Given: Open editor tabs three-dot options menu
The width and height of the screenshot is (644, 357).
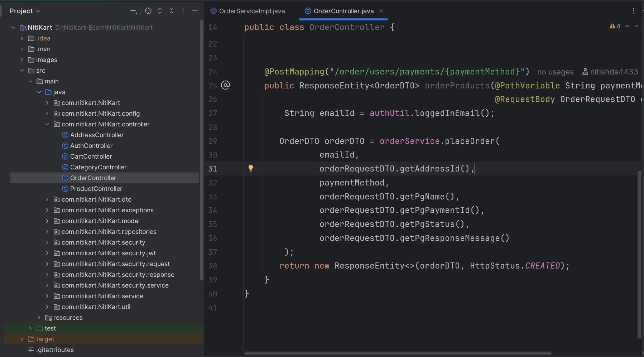Looking at the screenshot, I should click(633, 11).
